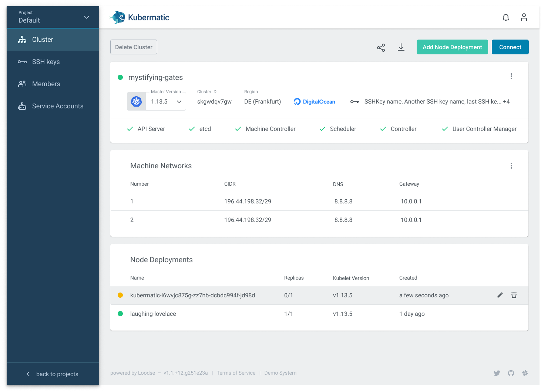The image size is (541, 392).
Task: Open the notifications bell
Action: (506, 17)
